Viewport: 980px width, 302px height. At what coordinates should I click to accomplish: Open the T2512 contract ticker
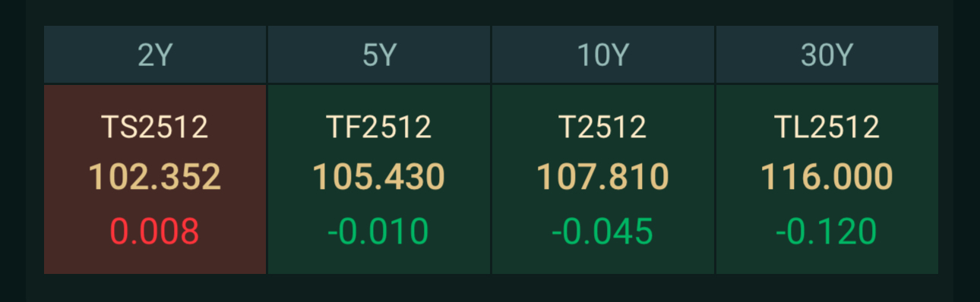coord(603,127)
